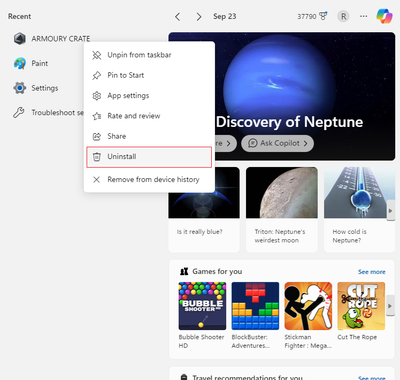Screen dimensions: 400x380
Task: Click the rewards trophy points icon
Action: tap(323, 16)
